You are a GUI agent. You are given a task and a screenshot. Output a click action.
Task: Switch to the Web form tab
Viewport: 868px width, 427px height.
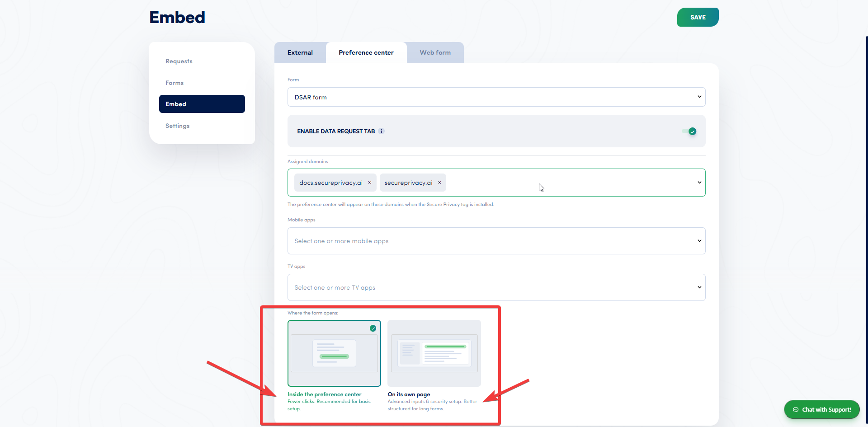pos(435,53)
